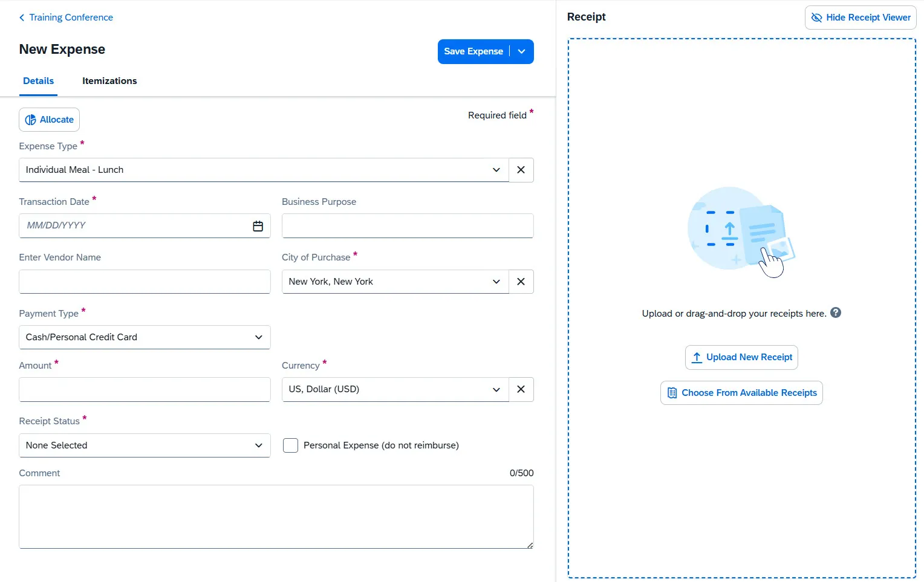Clear the City of Purchase value
The image size is (924, 582).
click(x=521, y=282)
